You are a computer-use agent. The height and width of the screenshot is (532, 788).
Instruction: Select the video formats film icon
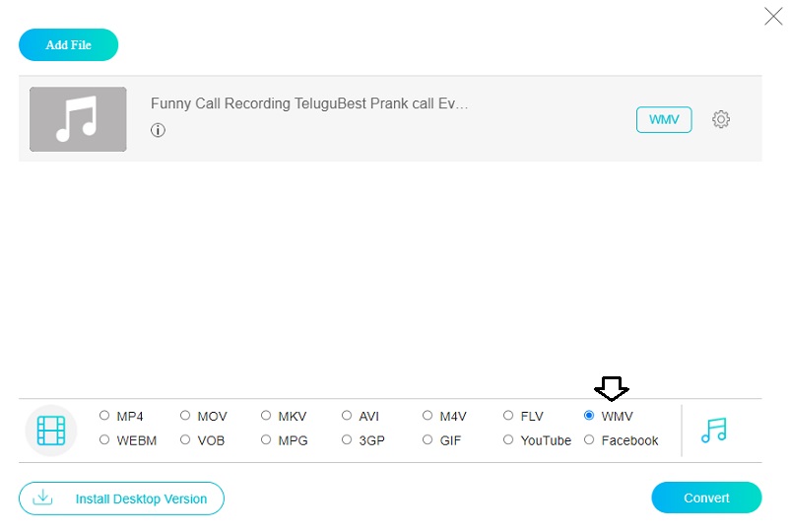[51, 430]
